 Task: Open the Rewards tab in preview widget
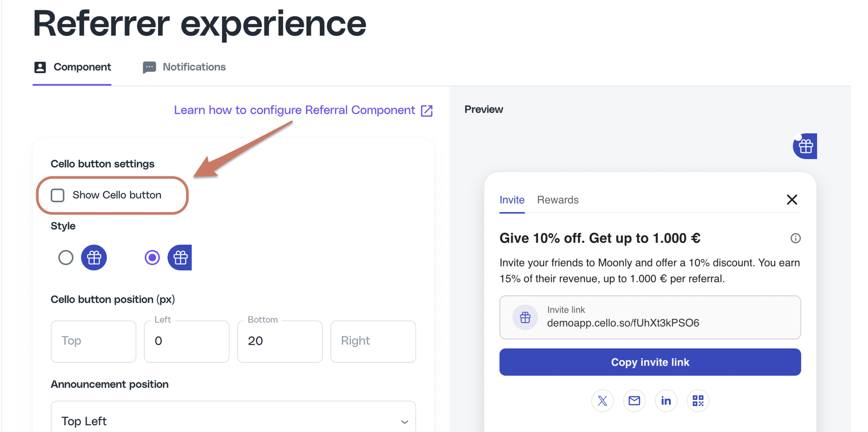558,200
